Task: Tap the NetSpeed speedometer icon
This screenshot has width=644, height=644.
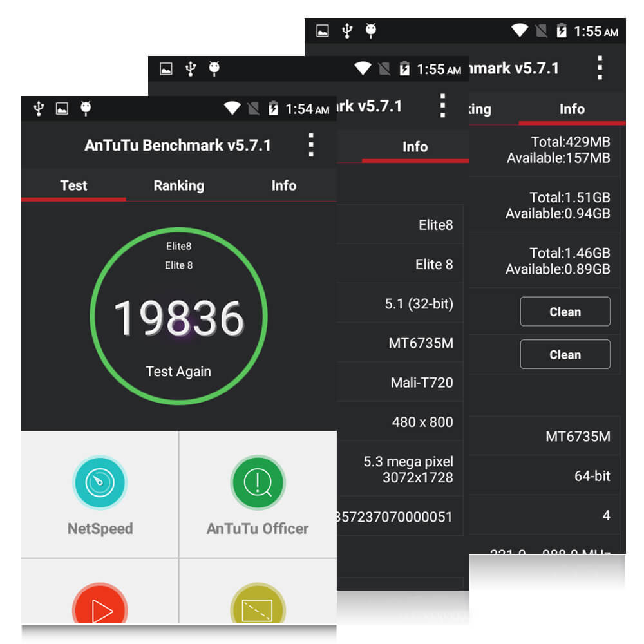Action: click(x=100, y=482)
